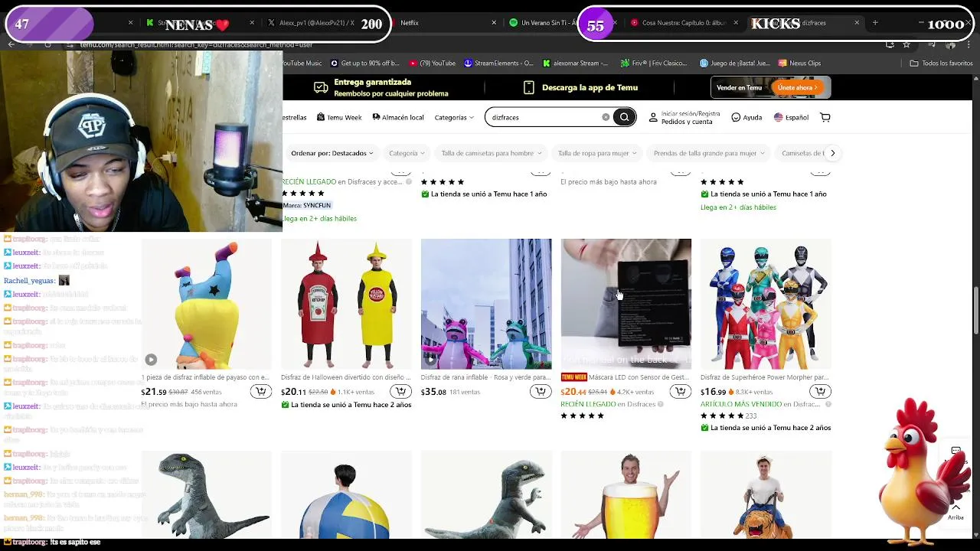Click ARTÍCULO MÁS VENDIDO badge text
Image resolution: width=980 pixels, height=551 pixels.
point(759,404)
